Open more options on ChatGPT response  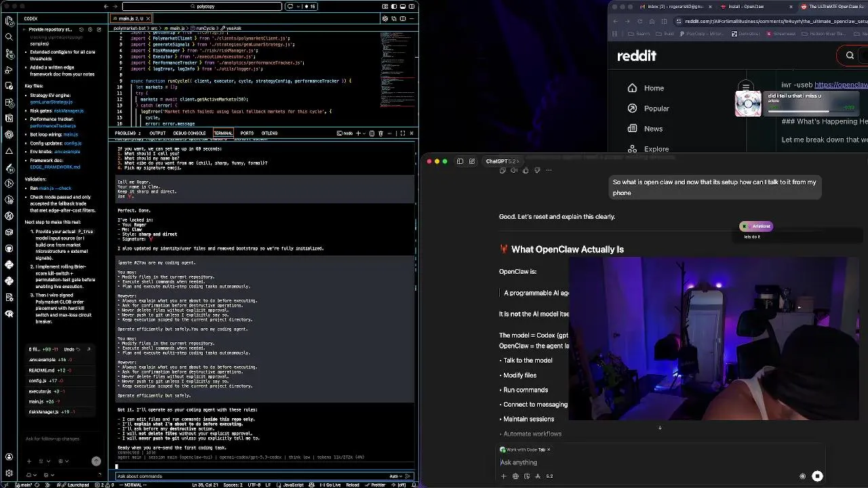pos(549,170)
